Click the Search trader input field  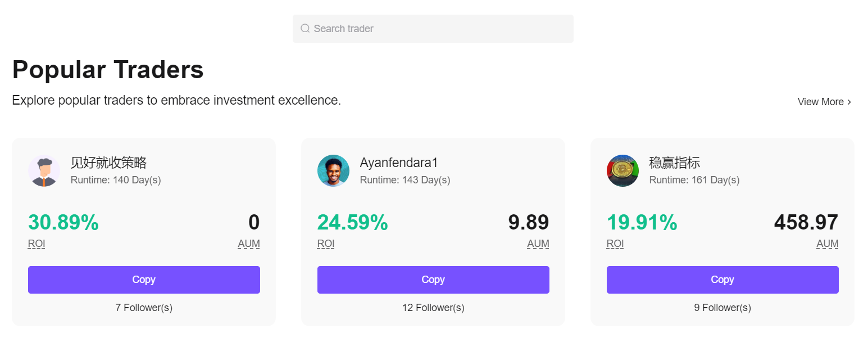coord(433,28)
